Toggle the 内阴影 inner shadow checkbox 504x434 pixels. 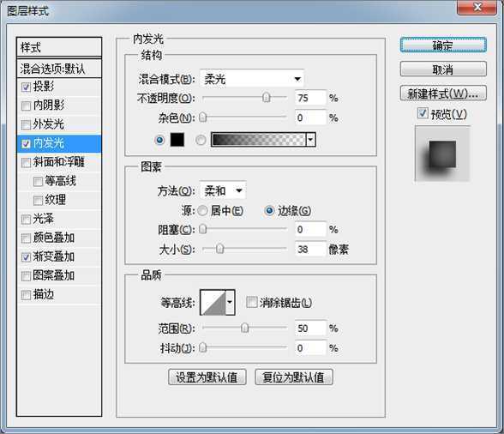point(26,105)
